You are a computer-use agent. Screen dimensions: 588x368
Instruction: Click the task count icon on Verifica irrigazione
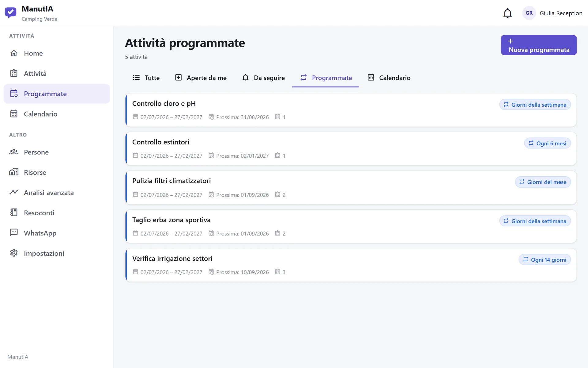point(277,272)
